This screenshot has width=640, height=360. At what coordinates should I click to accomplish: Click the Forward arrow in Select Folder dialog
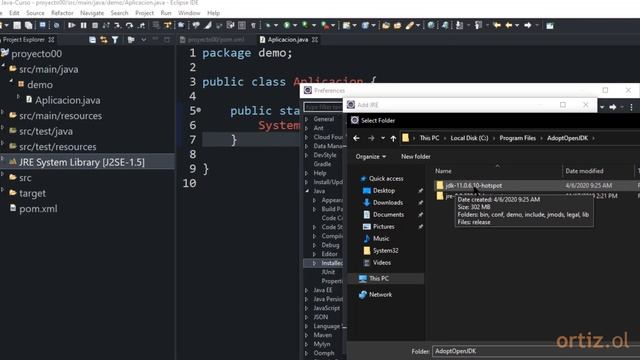(371, 138)
